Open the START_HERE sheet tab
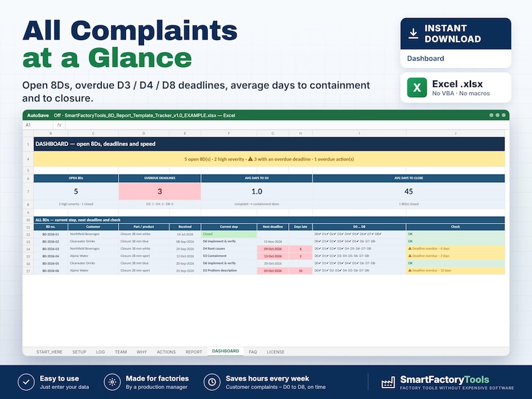Viewport: 532px width, 399px height. (49, 352)
